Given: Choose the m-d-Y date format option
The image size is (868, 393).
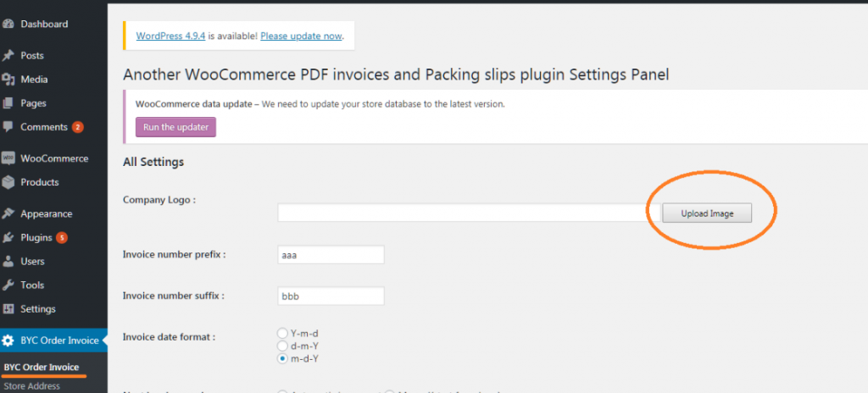Looking at the screenshot, I should (x=281, y=358).
